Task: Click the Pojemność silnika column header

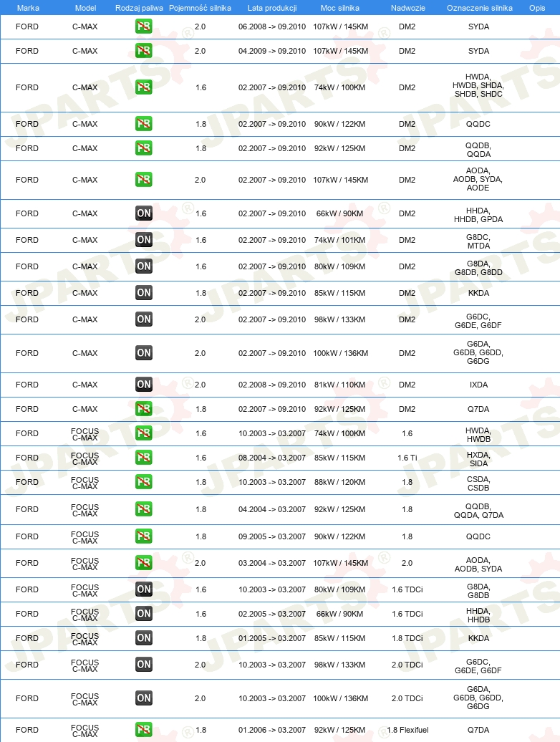Action: point(200,8)
